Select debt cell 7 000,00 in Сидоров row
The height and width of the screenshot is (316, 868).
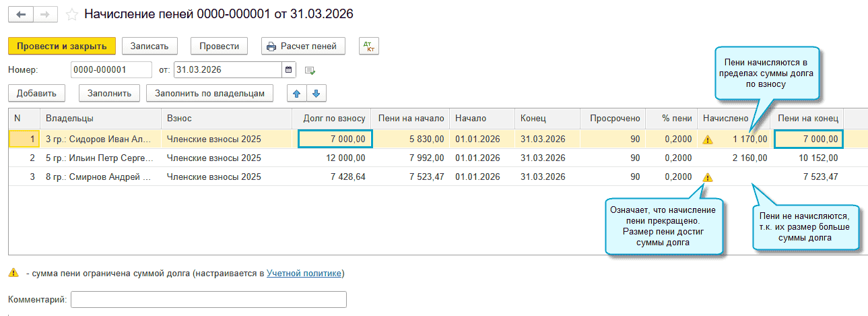tap(335, 139)
